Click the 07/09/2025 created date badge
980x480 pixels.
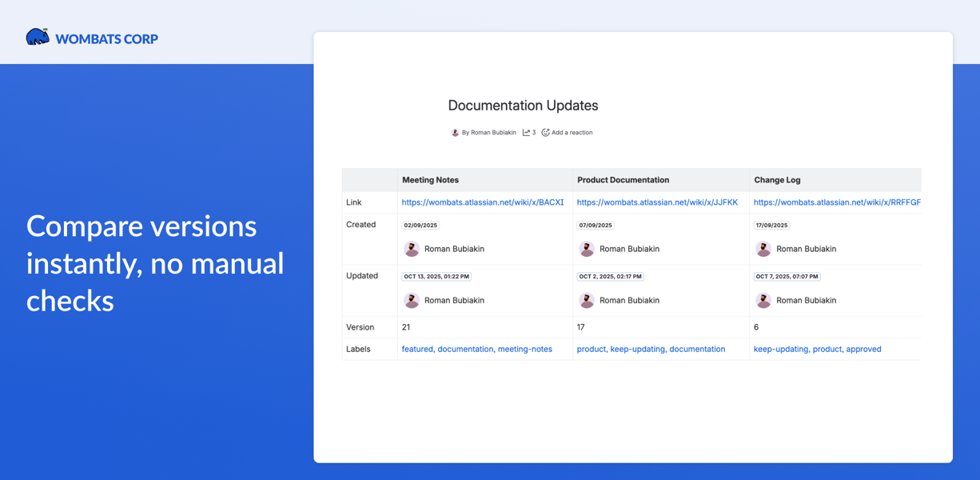[x=596, y=226]
